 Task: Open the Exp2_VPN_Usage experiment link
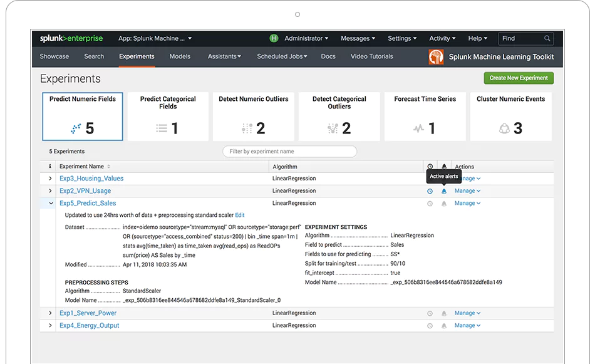tap(85, 191)
